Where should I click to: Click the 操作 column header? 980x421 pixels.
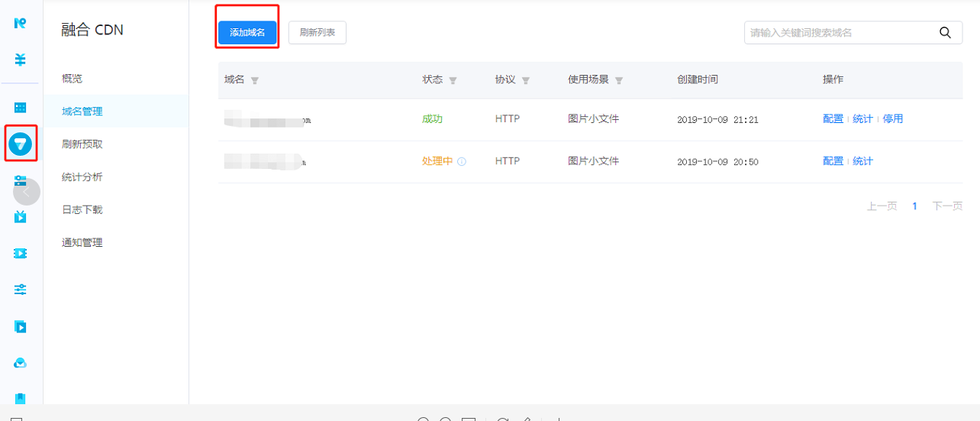(833, 79)
